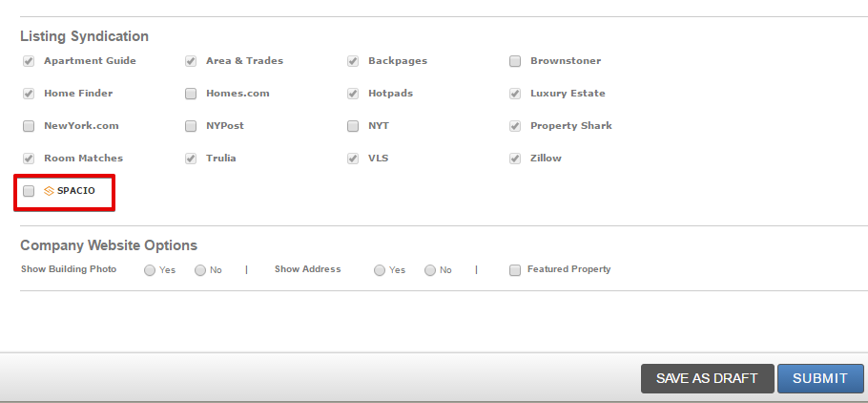Select Yes for Show Building Photo
The height and width of the screenshot is (403, 868).
(x=150, y=270)
